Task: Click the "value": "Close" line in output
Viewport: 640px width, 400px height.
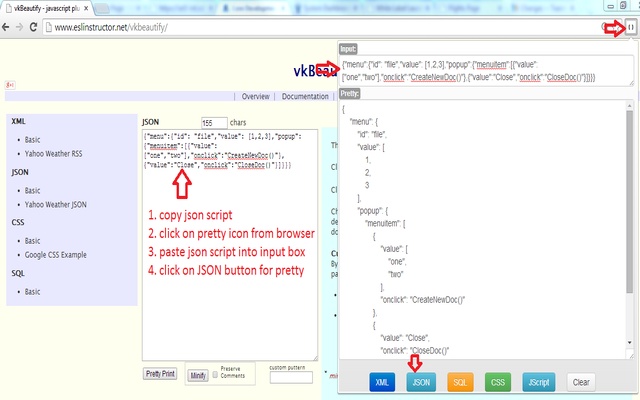Action: 405,338
